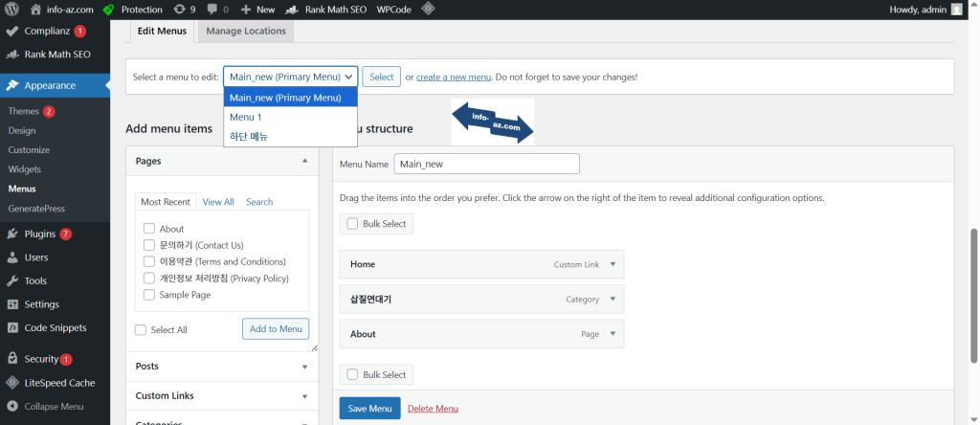Open the updates icon showing 9
The height and width of the screenshot is (425, 980).
(179, 9)
